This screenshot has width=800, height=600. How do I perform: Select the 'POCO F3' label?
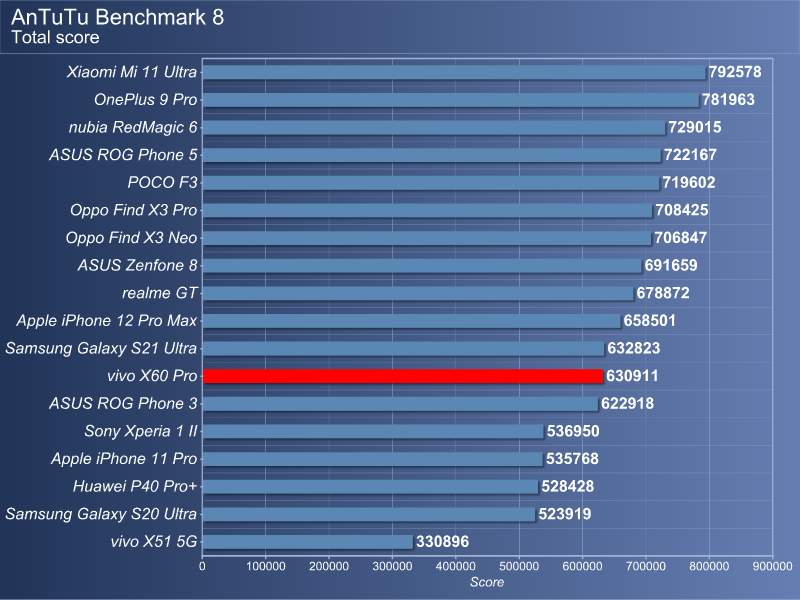tap(162, 182)
